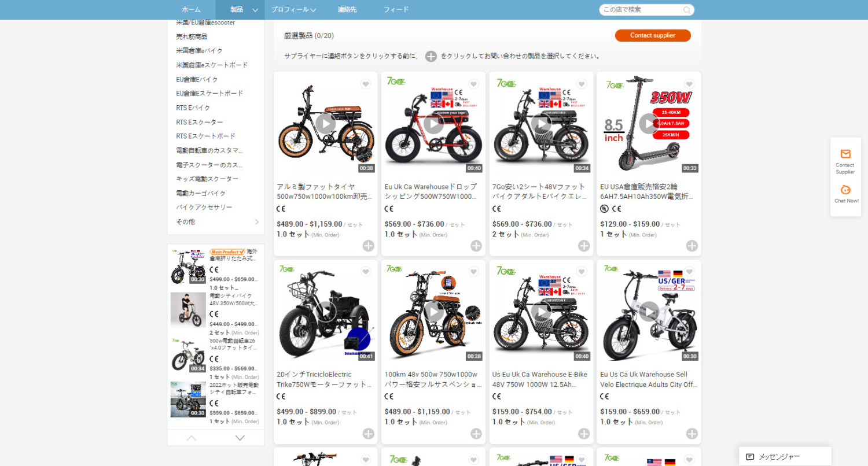This screenshot has width=868, height=466.
Task: Open the 連絡先 tab
Action: pyautogui.click(x=347, y=10)
